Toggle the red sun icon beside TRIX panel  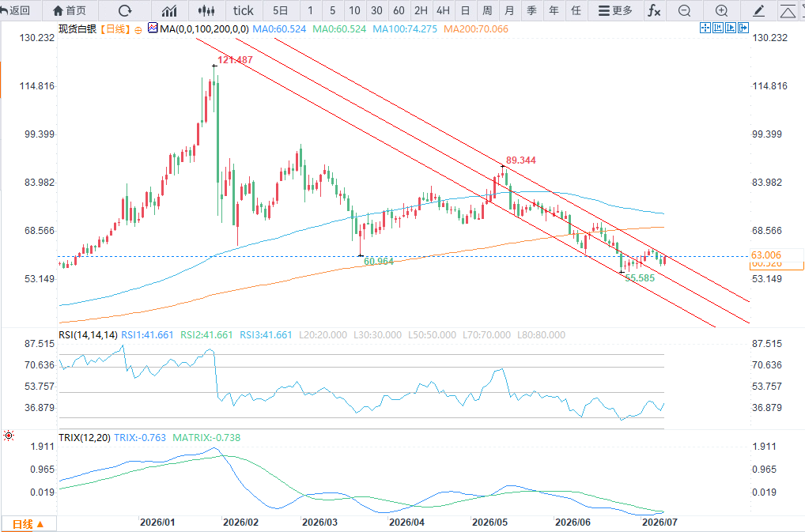click(8, 436)
